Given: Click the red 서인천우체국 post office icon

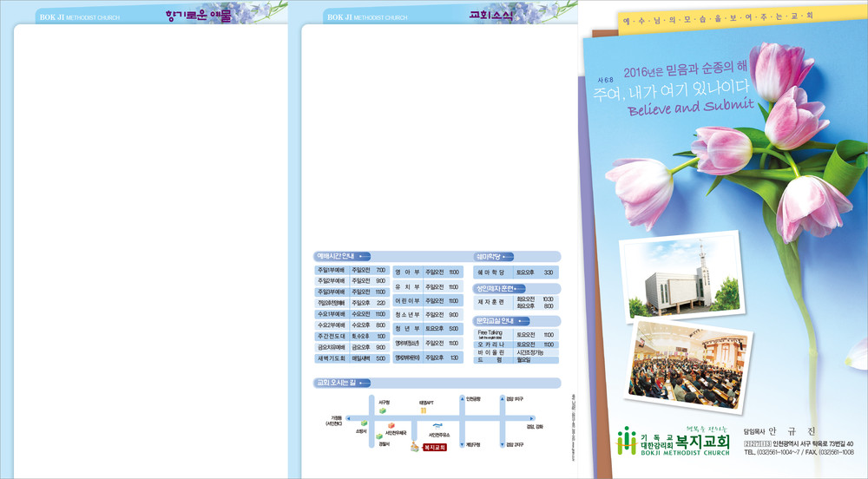Looking at the screenshot, I should pos(392,425).
